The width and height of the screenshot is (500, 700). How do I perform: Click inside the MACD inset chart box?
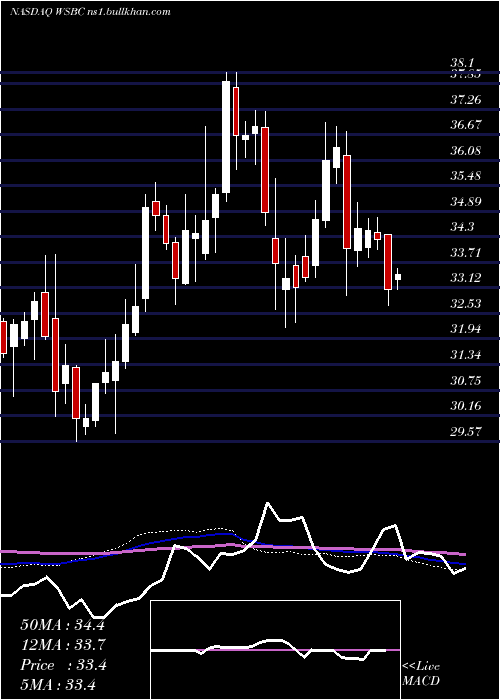tap(275, 650)
